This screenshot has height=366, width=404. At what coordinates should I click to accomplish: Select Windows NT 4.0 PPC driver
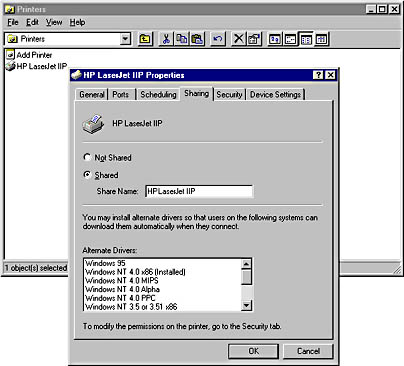pos(120,298)
